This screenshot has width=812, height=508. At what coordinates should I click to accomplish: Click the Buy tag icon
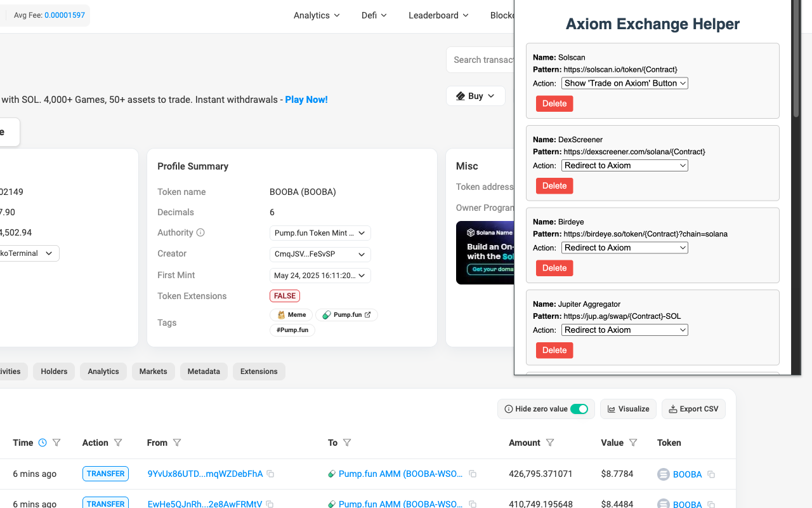(x=461, y=96)
